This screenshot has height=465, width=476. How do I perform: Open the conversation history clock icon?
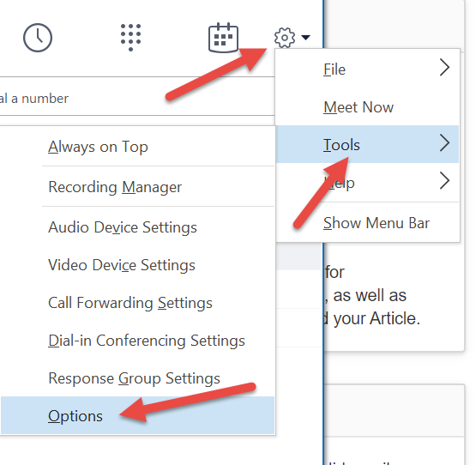click(x=38, y=38)
